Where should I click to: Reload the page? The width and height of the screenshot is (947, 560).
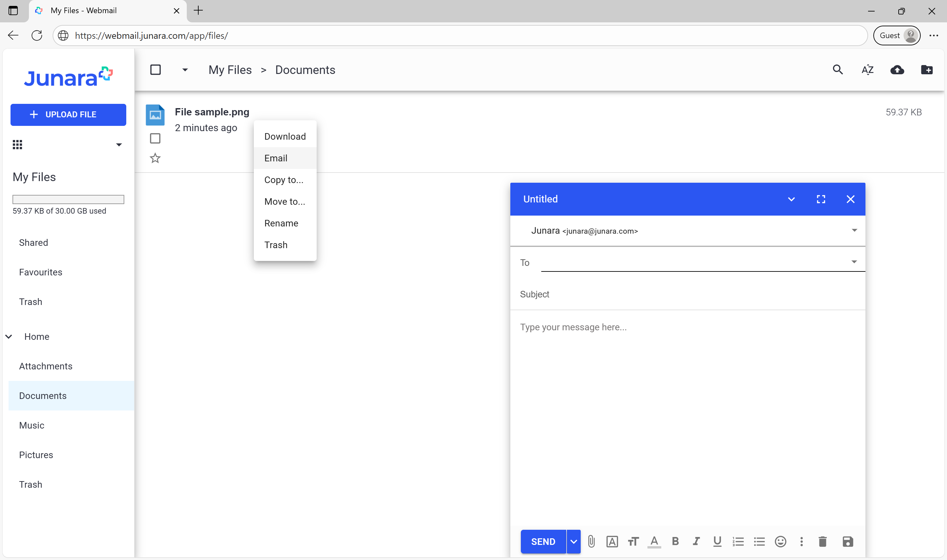tap(36, 35)
